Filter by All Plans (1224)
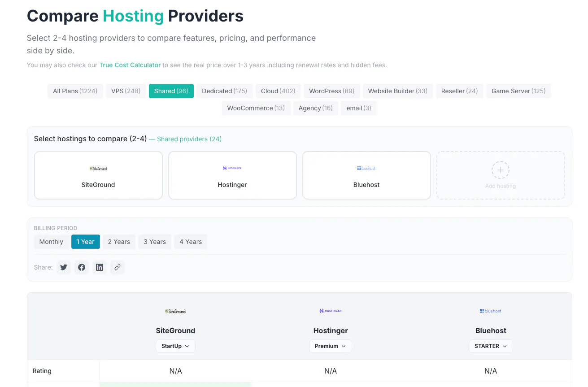This screenshot has width=588, height=387. (x=75, y=91)
